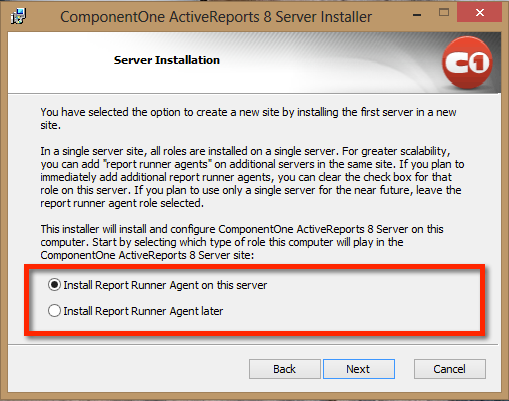Viewport: 509px width, 401px height.
Task: Click the separator line above the Back button
Action: tap(253, 344)
